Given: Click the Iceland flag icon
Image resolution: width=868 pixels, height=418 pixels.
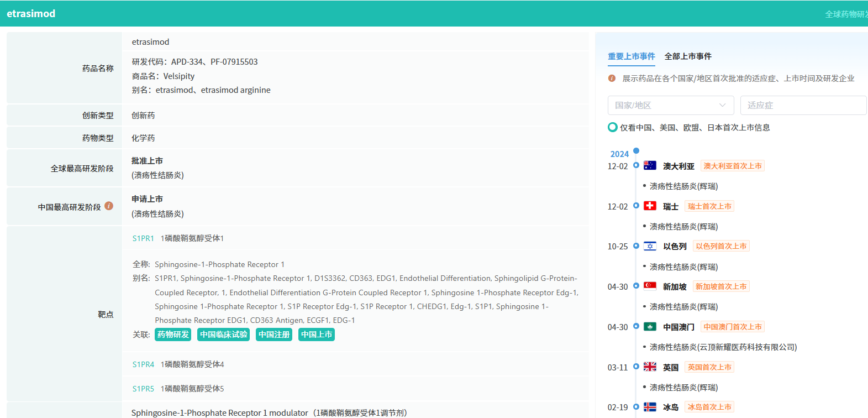Looking at the screenshot, I should point(650,407).
